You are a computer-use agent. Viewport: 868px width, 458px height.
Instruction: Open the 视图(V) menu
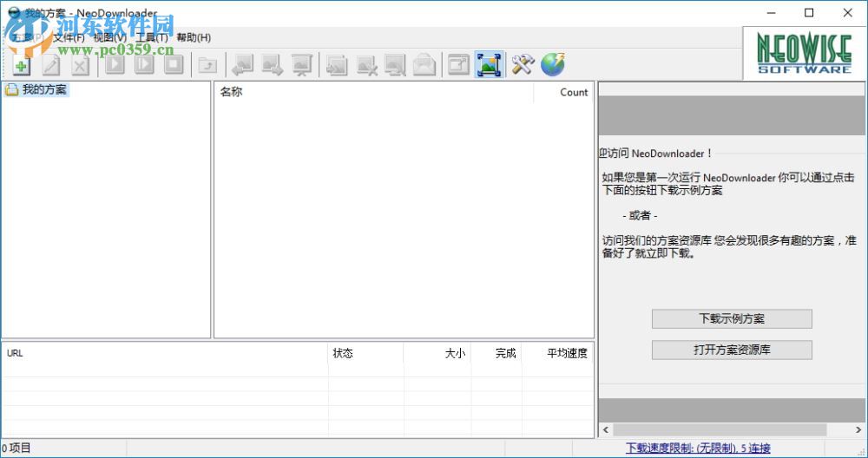click(x=109, y=37)
